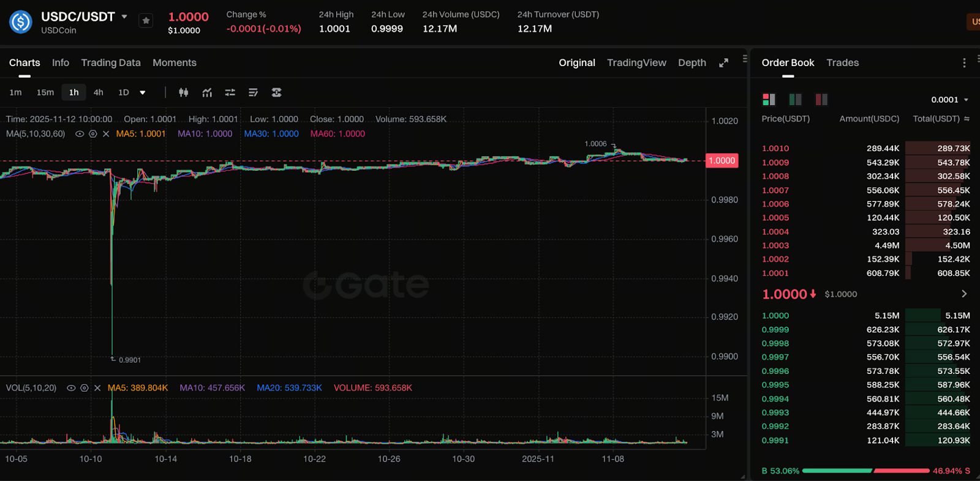The height and width of the screenshot is (481, 980).
Task: Click the bid price 0.9995 row
Action: click(866, 384)
